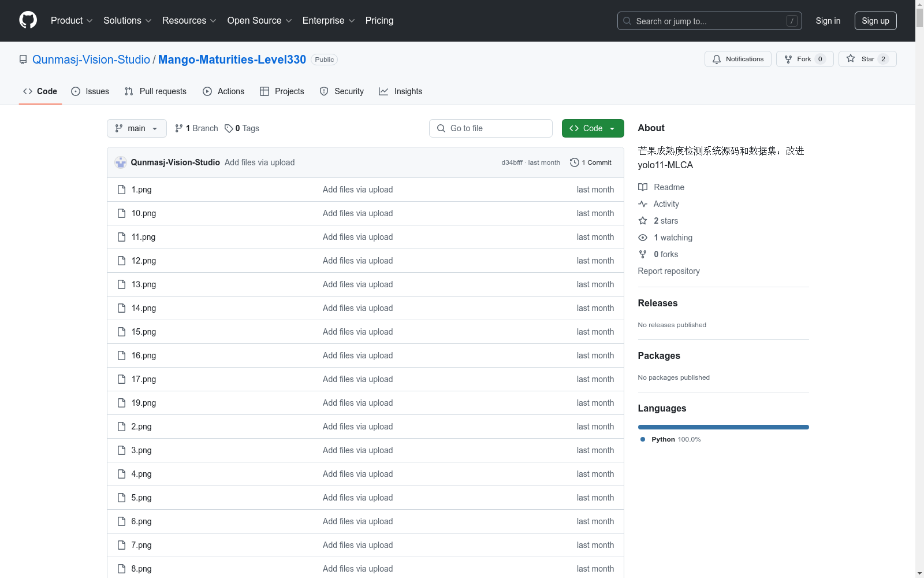Click the GitHub logo icon
Viewport: 924px width, 578px height.
tap(28, 20)
